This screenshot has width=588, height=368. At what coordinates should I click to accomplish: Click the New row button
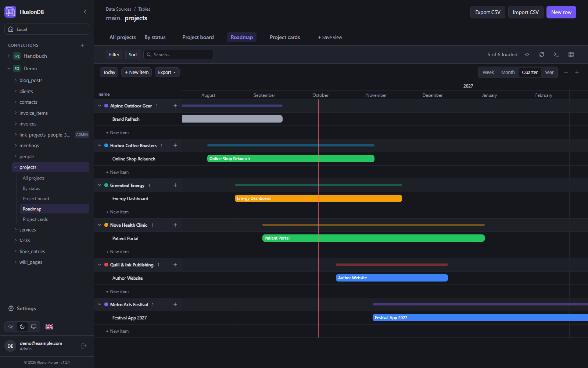click(561, 12)
